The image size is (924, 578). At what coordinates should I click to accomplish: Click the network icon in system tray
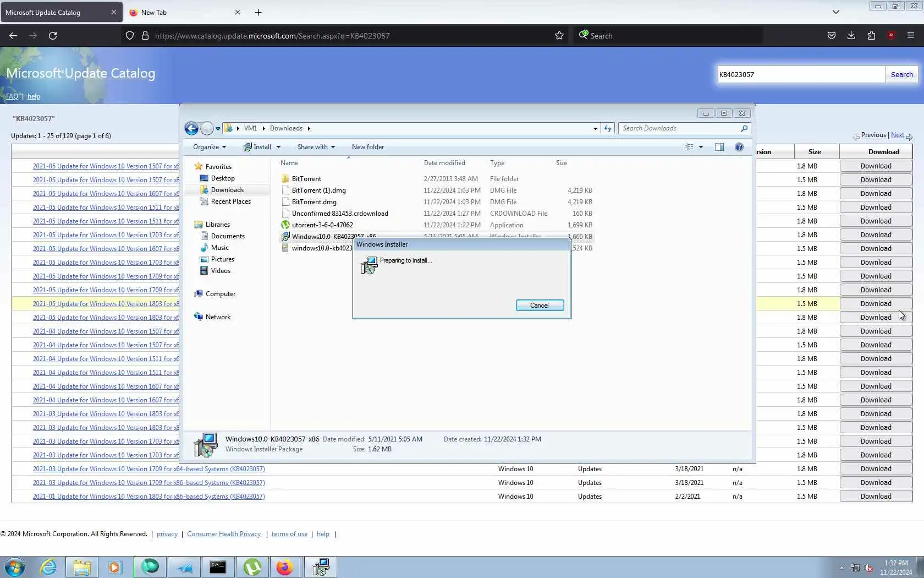pyautogui.click(x=855, y=568)
